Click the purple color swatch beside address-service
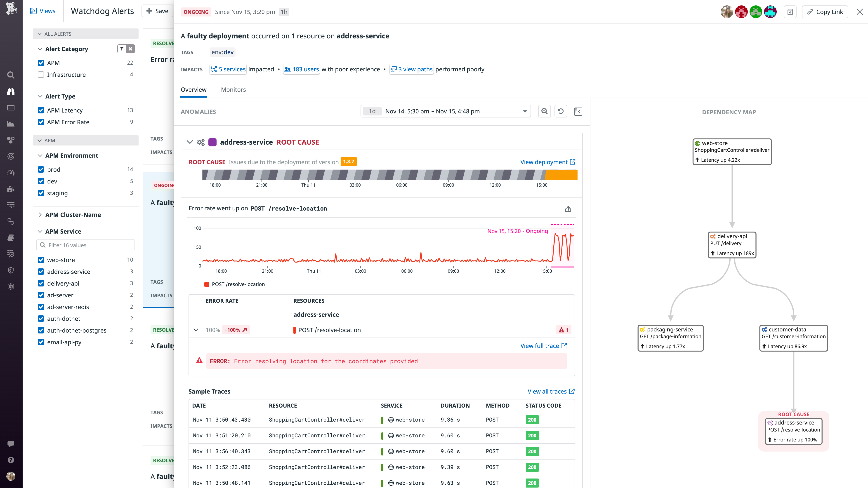This screenshot has width=868, height=488. pos(213,142)
